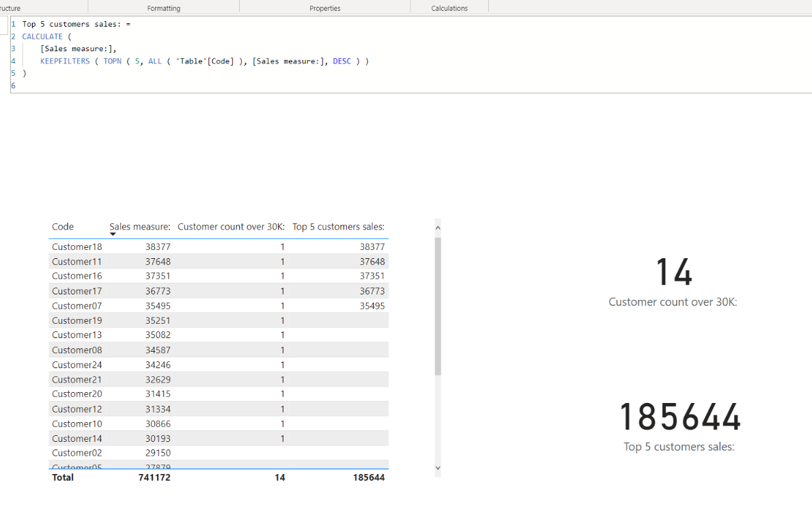Click 'Table'[Code] reference in formula
This screenshot has width=812, height=515.
click(205, 61)
